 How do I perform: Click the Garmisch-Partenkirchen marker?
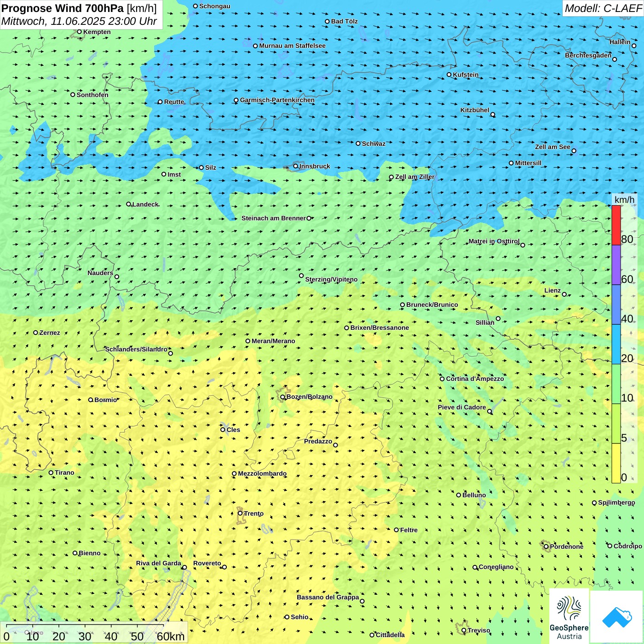236,100
